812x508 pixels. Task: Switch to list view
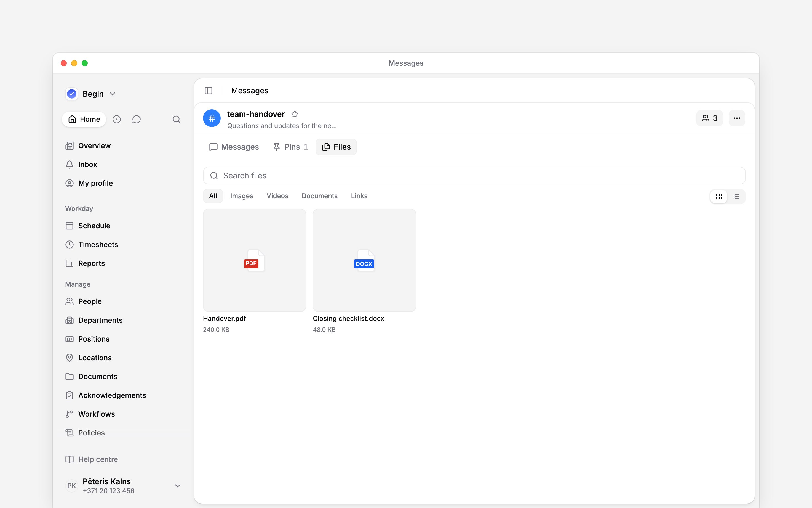tap(736, 197)
